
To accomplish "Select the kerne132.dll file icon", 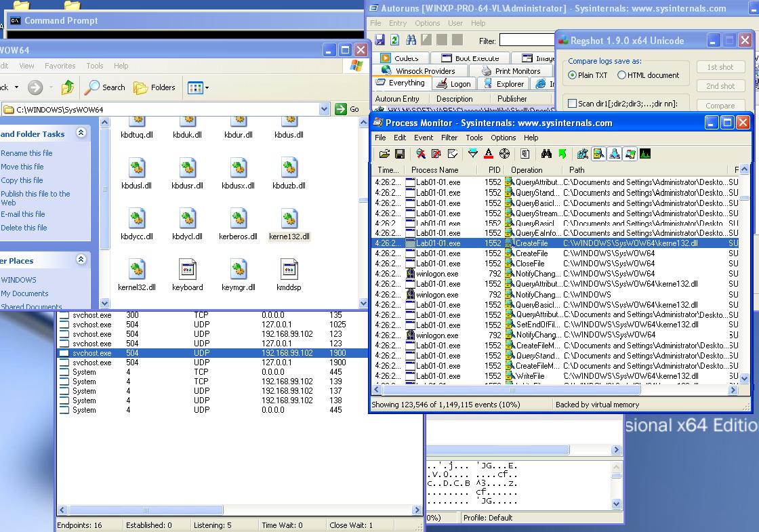I will tap(289, 219).
